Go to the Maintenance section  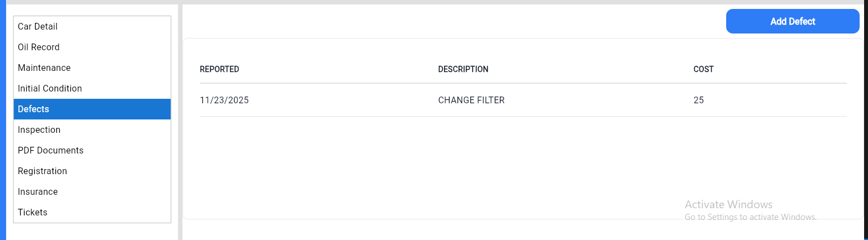[44, 68]
